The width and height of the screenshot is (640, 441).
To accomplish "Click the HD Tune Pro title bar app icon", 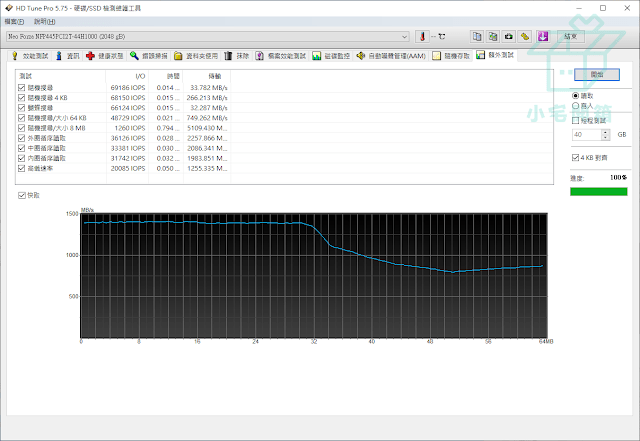I will point(9,8).
